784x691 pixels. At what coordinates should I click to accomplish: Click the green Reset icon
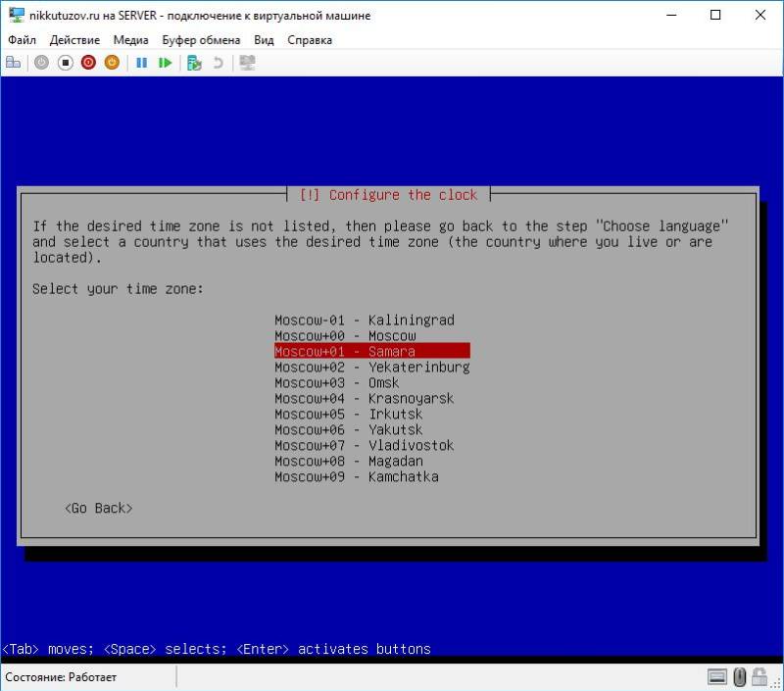coord(165,62)
